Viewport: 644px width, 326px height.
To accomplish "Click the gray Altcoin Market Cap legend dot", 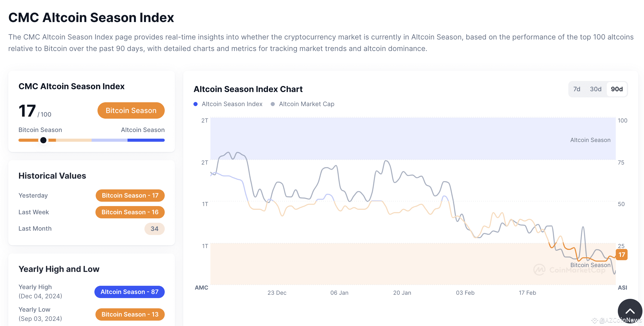I will 273,104.
